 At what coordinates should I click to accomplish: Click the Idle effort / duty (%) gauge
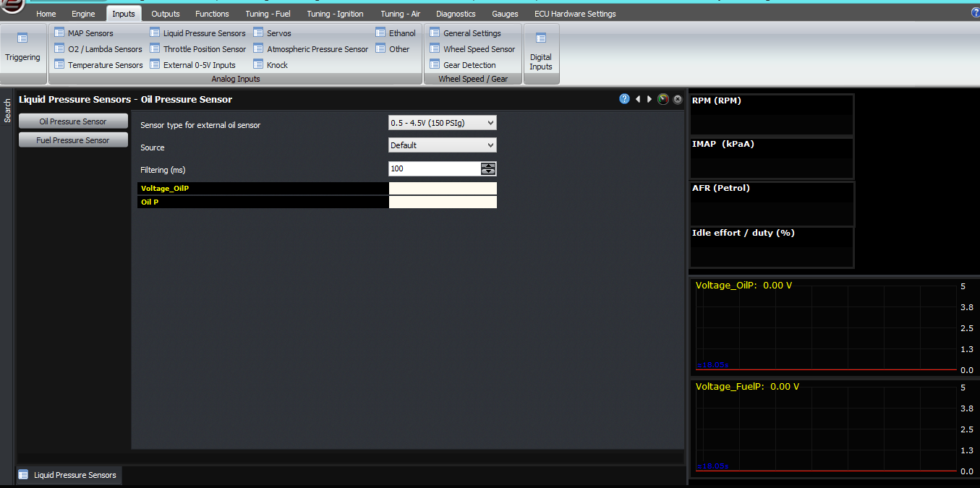pyautogui.click(x=772, y=247)
